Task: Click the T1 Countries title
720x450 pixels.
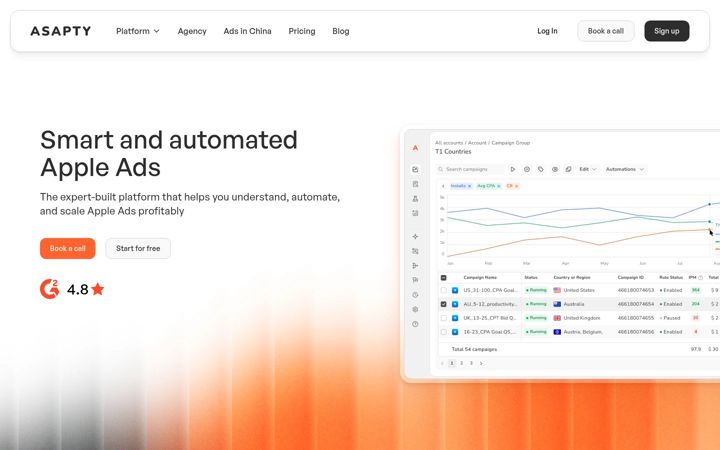Action: (x=453, y=152)
